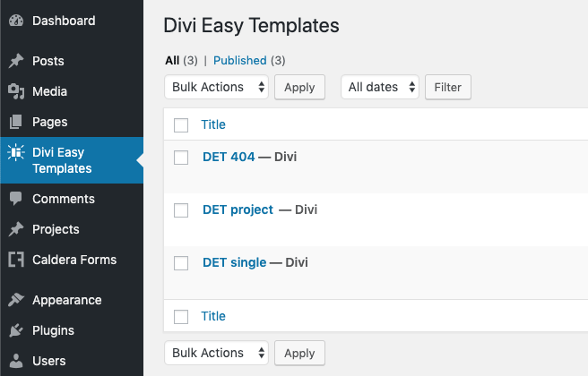Open the Users menu item

click(x=48, y=361)
